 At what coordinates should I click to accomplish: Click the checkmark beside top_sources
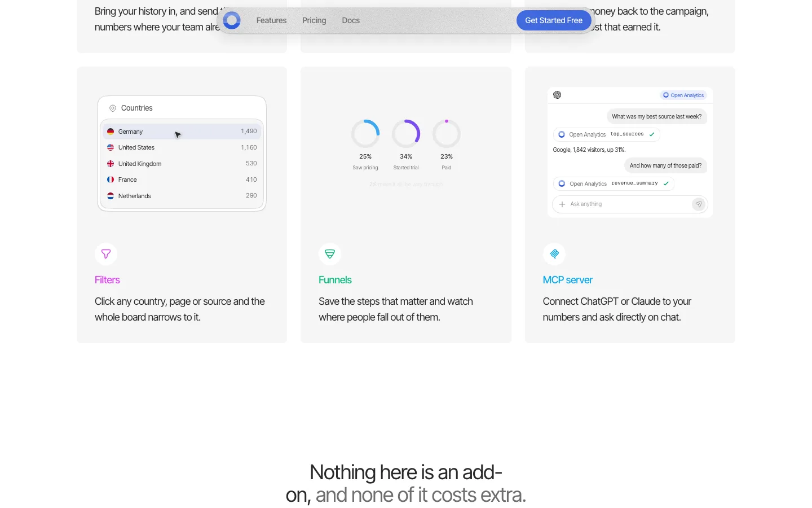click(x=652, y=134)
